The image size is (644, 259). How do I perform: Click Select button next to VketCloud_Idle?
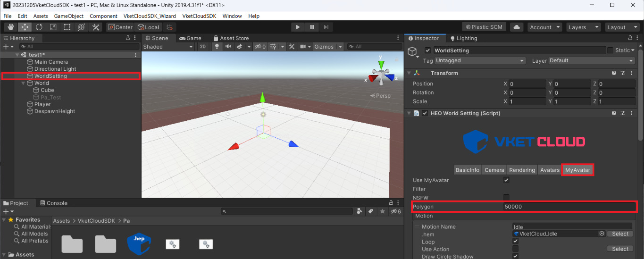619,234
